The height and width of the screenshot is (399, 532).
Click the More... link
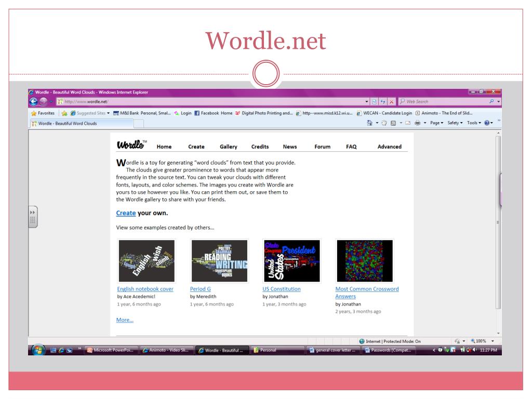(x=125, y=320)
